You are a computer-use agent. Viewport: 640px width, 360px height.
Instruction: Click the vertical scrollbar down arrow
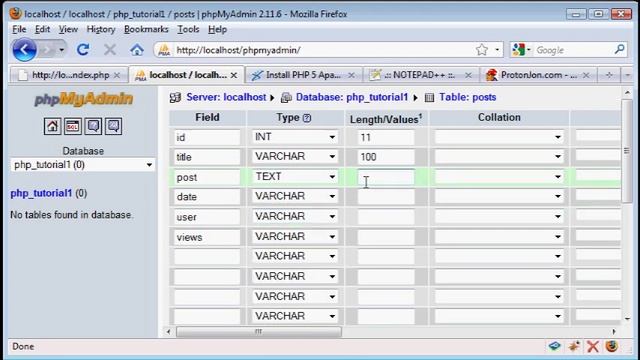click(627, 319)
